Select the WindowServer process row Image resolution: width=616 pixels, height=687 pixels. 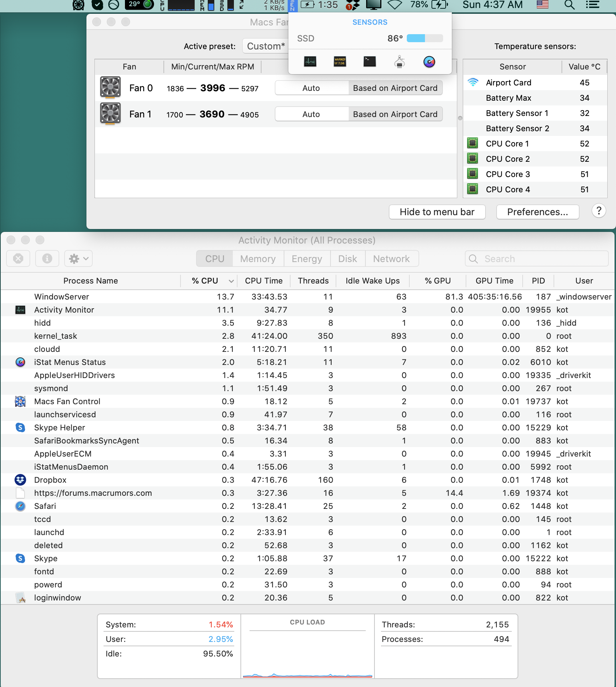pos(307,297)
